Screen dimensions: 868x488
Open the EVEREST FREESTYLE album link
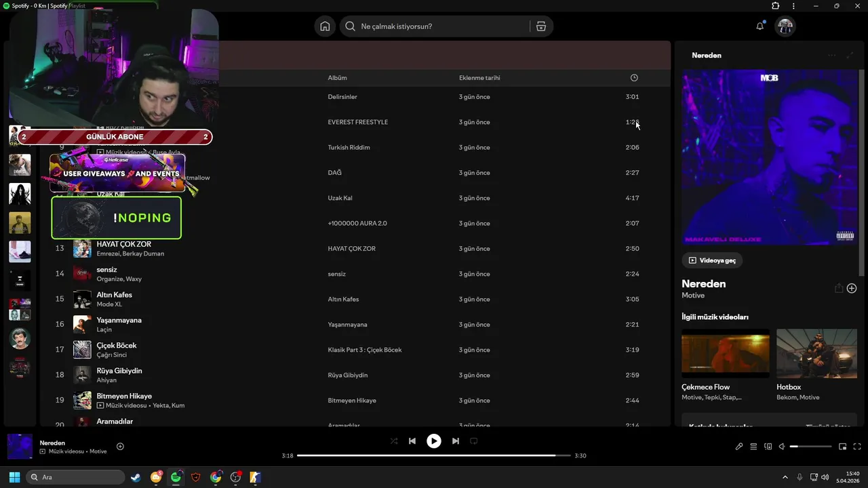tap(357, 122)
